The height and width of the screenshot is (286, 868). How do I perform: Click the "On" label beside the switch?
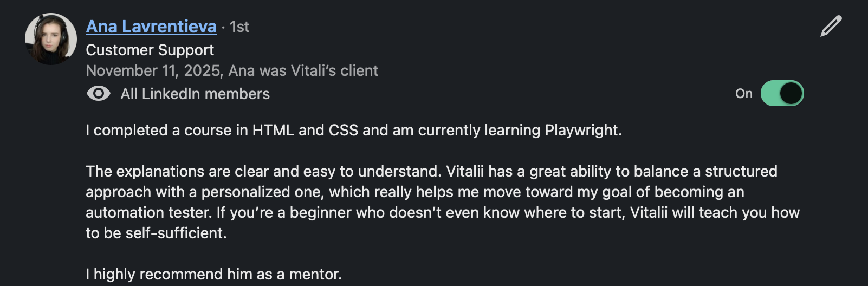(x=743, y=94)
